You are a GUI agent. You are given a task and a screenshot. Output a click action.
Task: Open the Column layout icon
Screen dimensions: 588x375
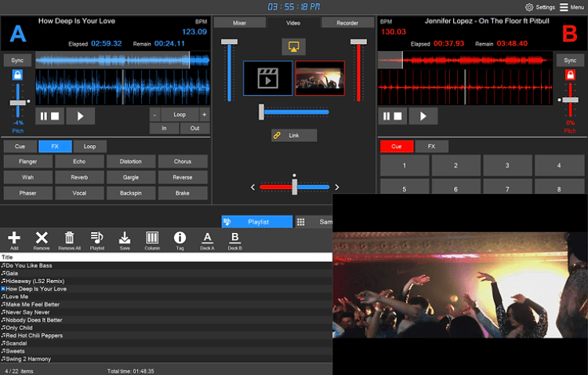click(x=152, y=238)
